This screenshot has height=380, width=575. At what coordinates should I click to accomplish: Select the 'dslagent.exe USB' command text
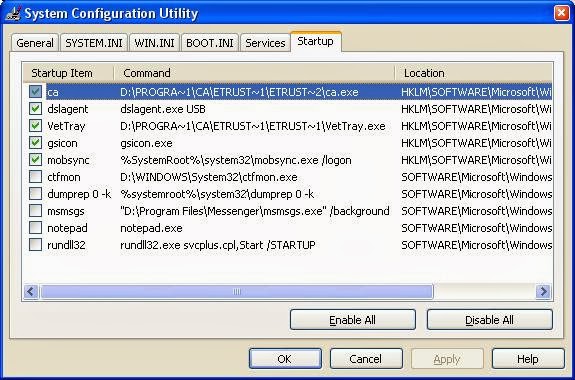[163, 109]
